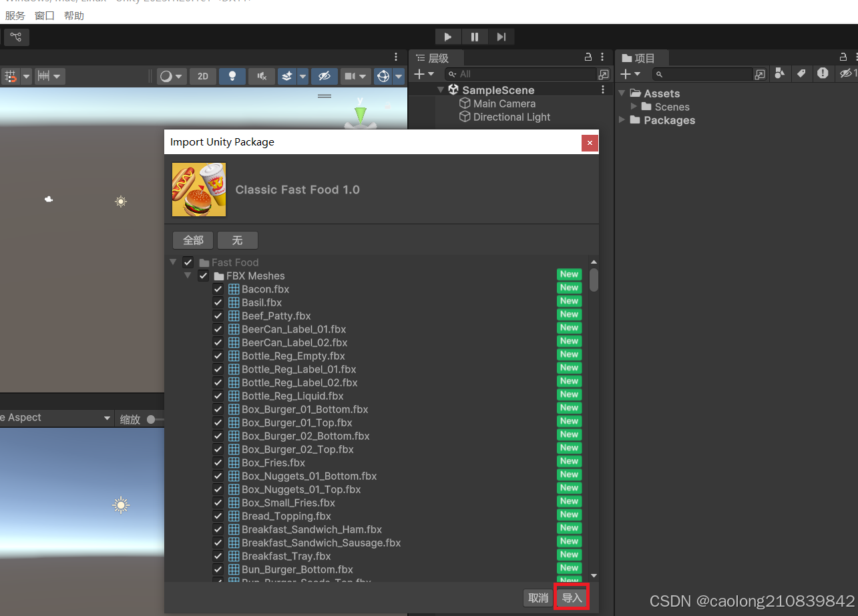Click the Y axis cone on scene gizmo
This screenshot has width=858, height=616.
pos(361,115)
